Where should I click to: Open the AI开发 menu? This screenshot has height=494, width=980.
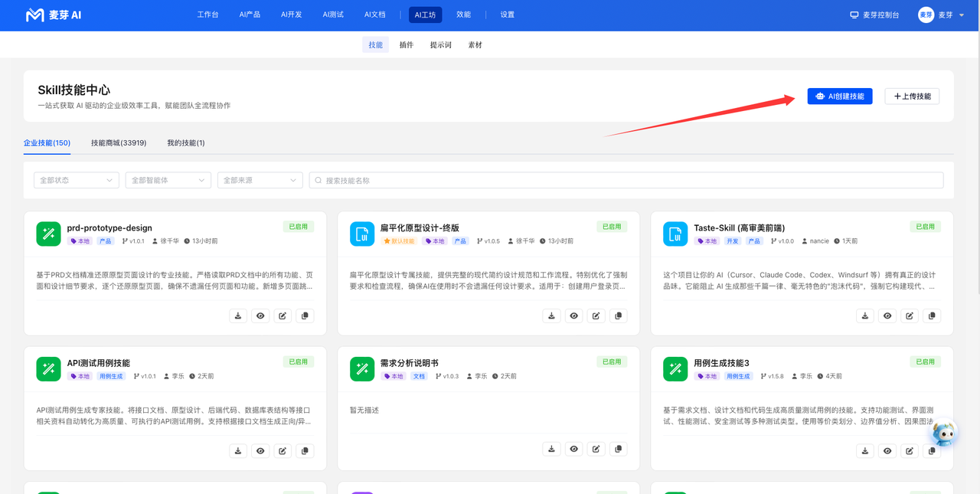click(x=291, y=15)
